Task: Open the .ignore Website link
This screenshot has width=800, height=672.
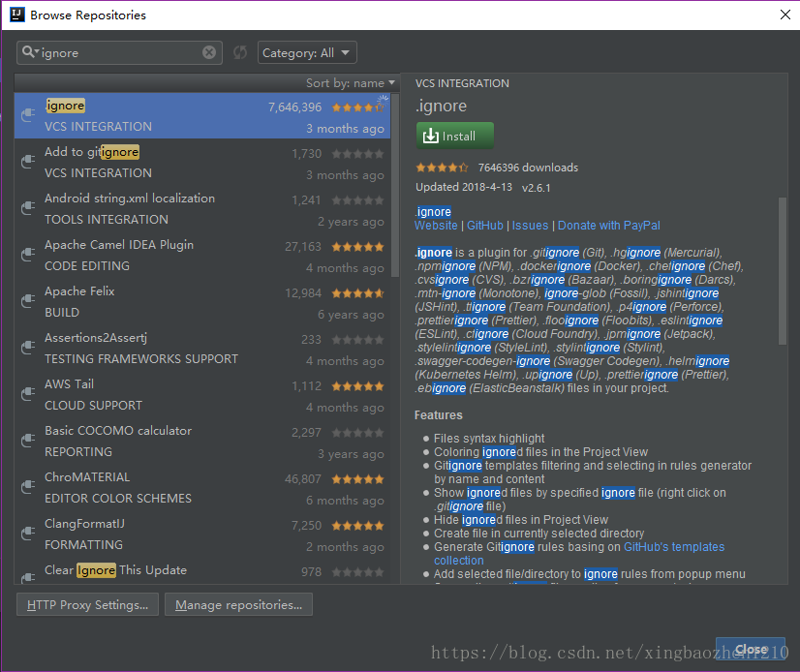Action: [x=436, y=226]
